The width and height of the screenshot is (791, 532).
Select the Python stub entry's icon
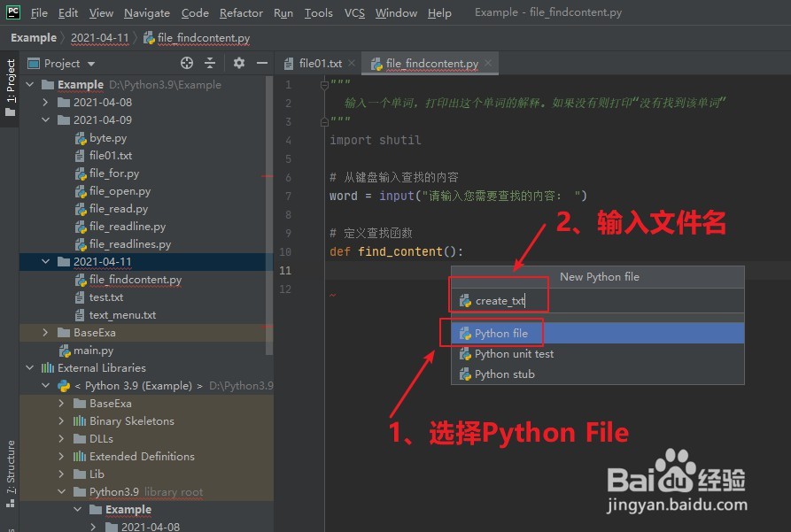(x=465, y=374)
